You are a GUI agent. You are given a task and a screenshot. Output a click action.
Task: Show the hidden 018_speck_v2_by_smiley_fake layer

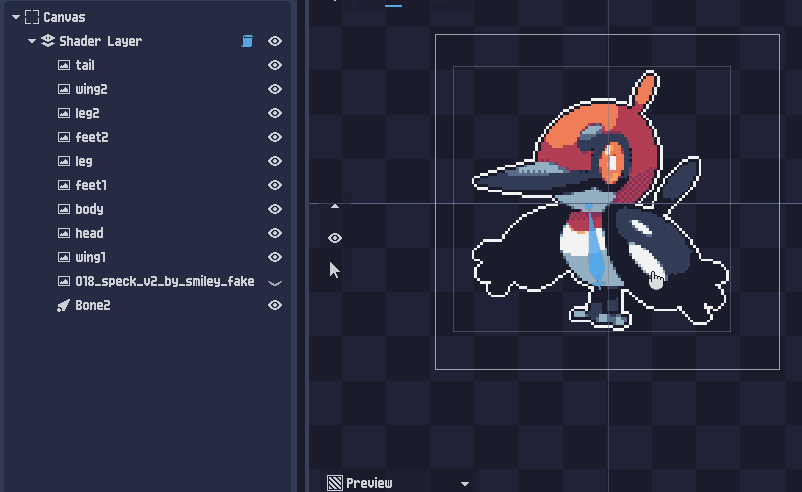[x=275, y=282]
